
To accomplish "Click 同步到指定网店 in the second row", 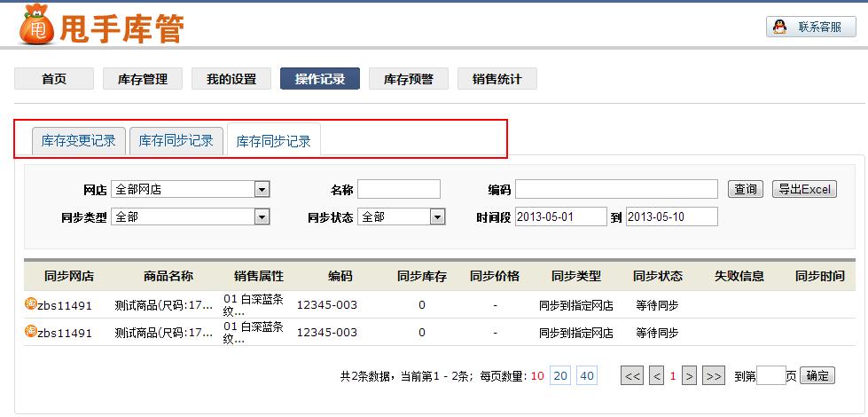I will point(576,333).
